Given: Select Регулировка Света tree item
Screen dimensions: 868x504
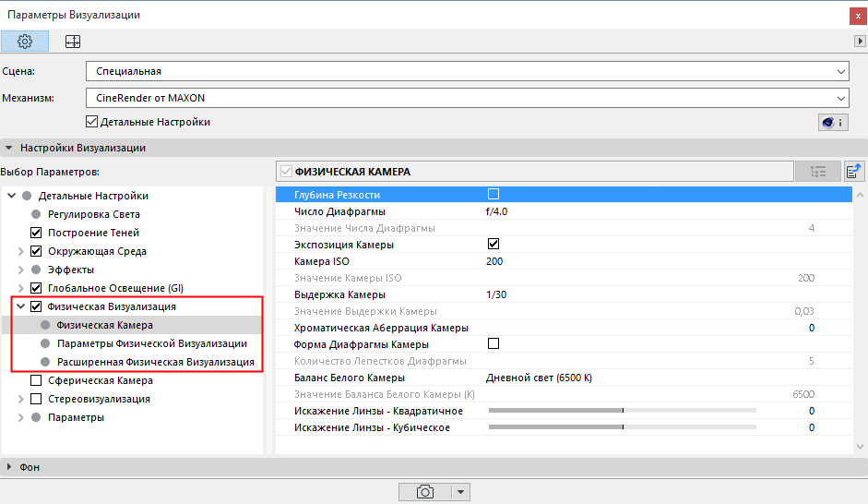Looking at the screenshot, I should [x=93, y=214].
